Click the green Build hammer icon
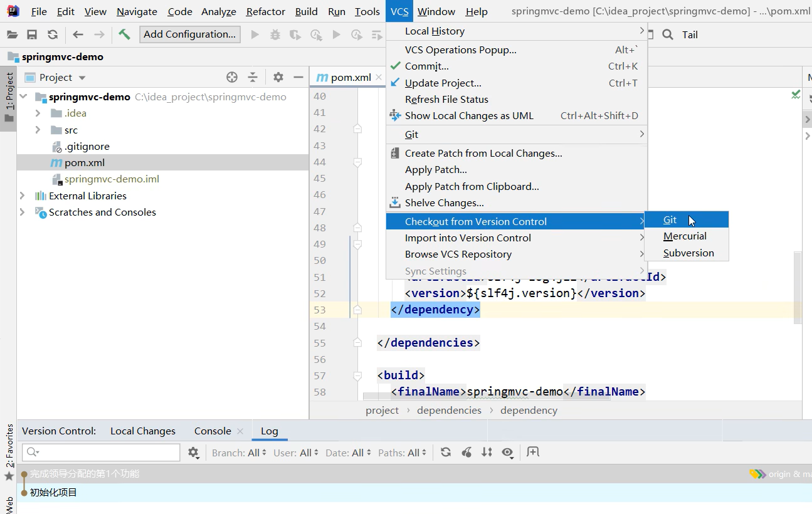Image resolution: width=812 pixels, height=514 pixels. [x=124, y=34]
